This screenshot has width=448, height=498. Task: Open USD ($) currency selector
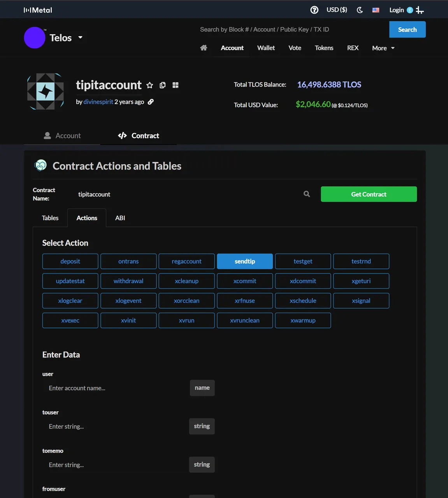(337, 10)
